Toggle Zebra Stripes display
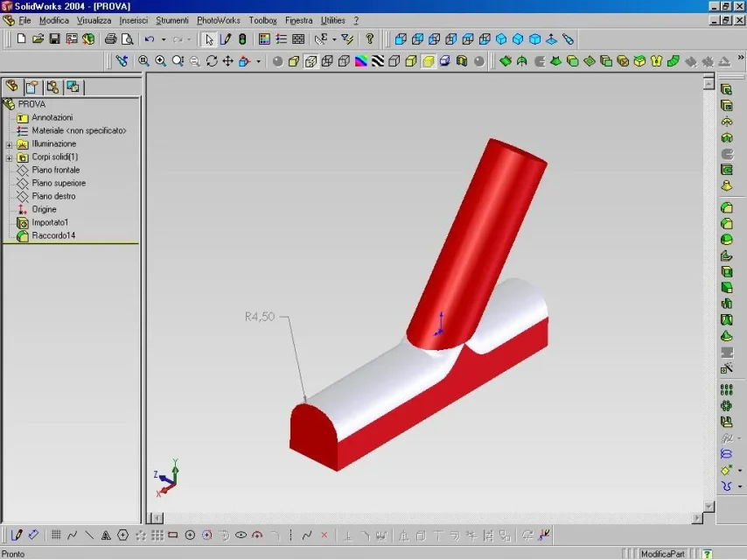747x560 pixels. click(378, 61)
